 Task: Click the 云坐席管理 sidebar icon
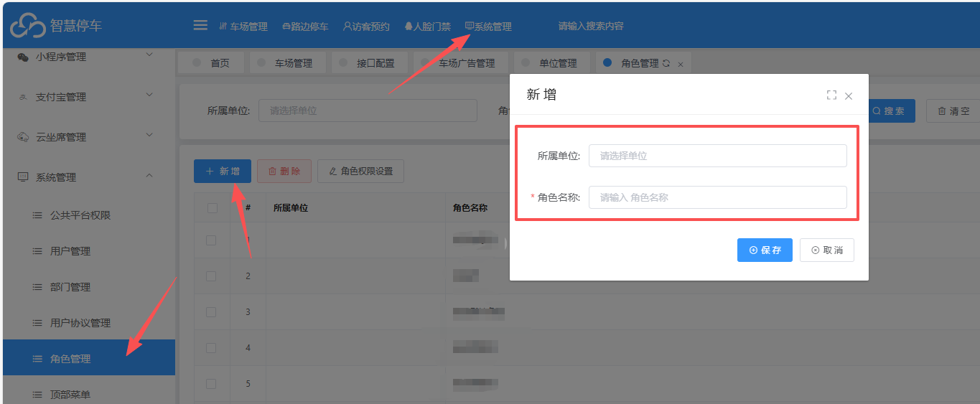(x=23, y=137)
